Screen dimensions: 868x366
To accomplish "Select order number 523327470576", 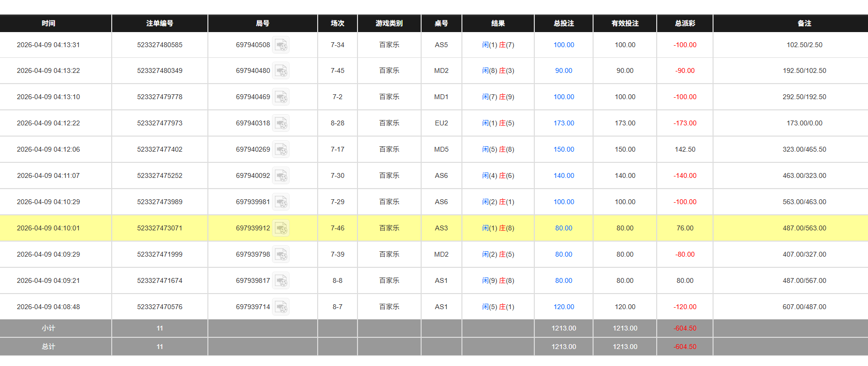I will click(x=160, y=307).
